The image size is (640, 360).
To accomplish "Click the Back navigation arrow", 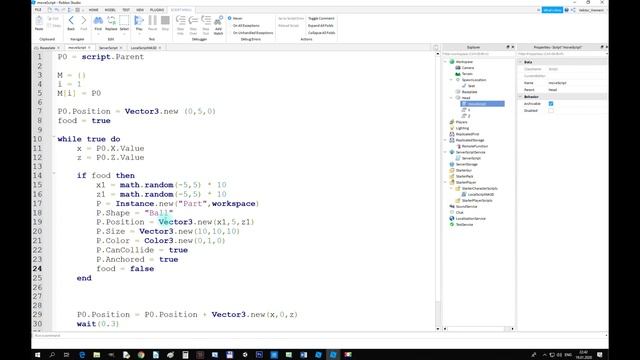I will point(71,20).
